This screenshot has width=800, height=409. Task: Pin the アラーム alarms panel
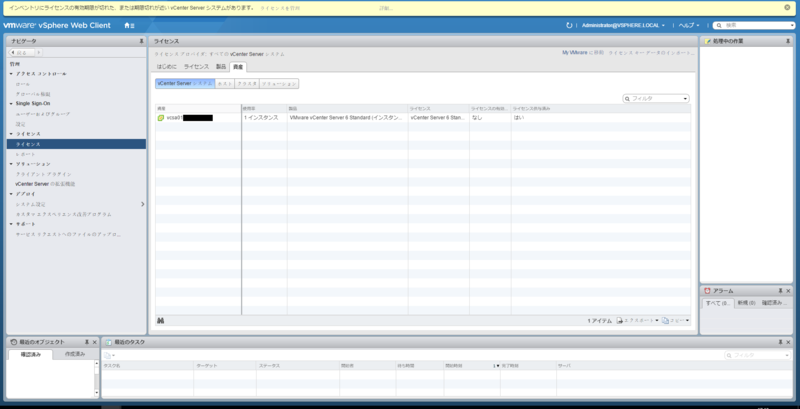(780, 291)
